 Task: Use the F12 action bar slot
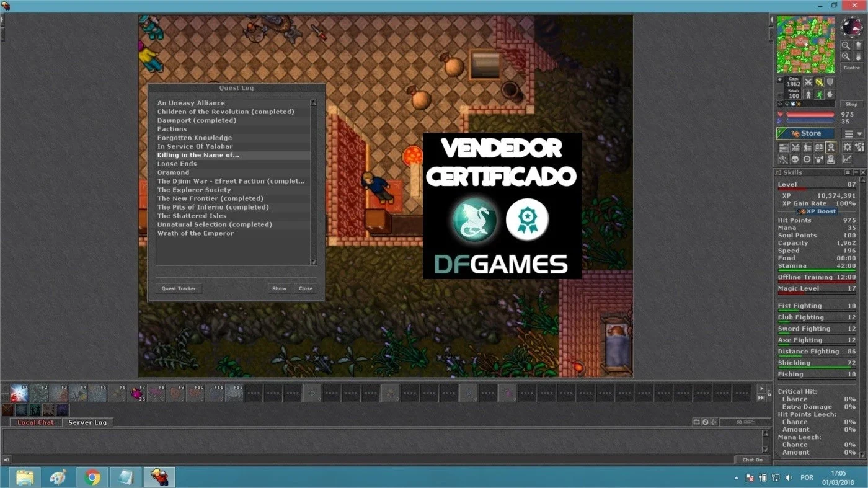tap(235, 393)
